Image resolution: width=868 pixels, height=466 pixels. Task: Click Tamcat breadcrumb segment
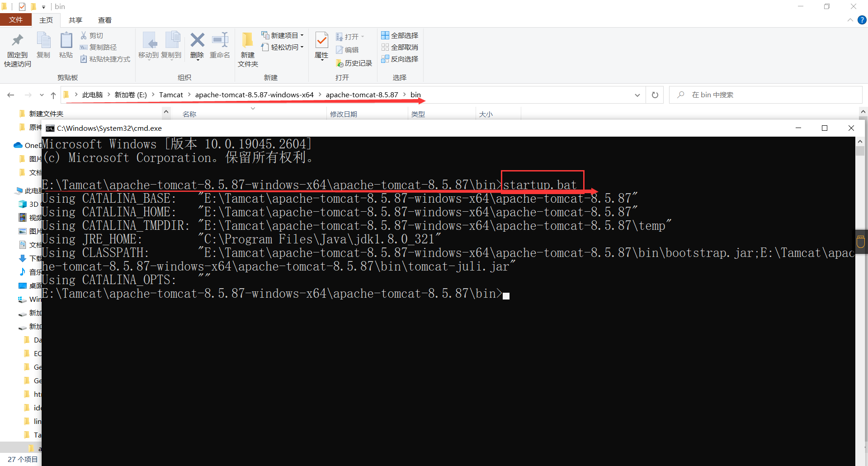[x=171, y=95]
